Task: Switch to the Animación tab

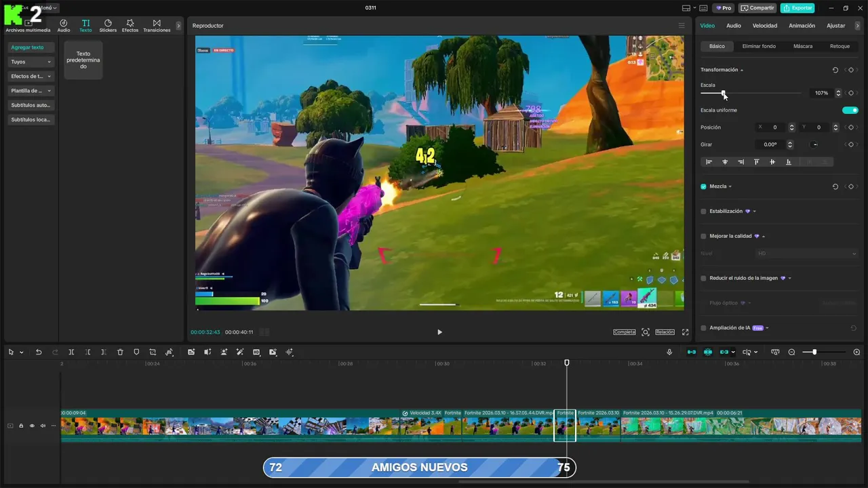Action: click(802, 26)
